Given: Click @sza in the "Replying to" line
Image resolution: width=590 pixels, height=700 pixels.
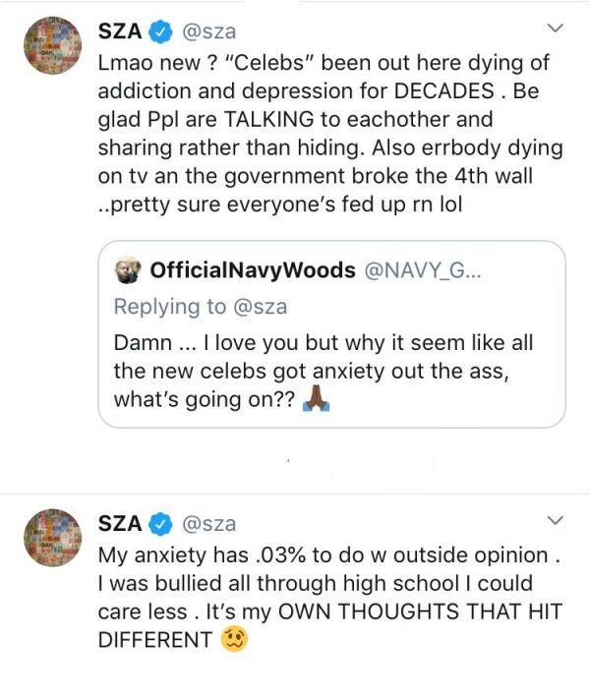Looking at the screenshot, I should click(260, 306).
